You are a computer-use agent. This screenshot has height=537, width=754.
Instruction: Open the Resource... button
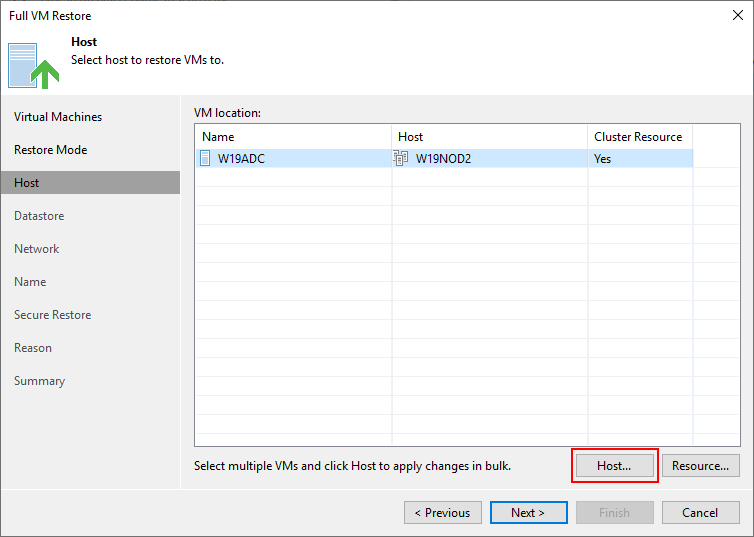701,465
